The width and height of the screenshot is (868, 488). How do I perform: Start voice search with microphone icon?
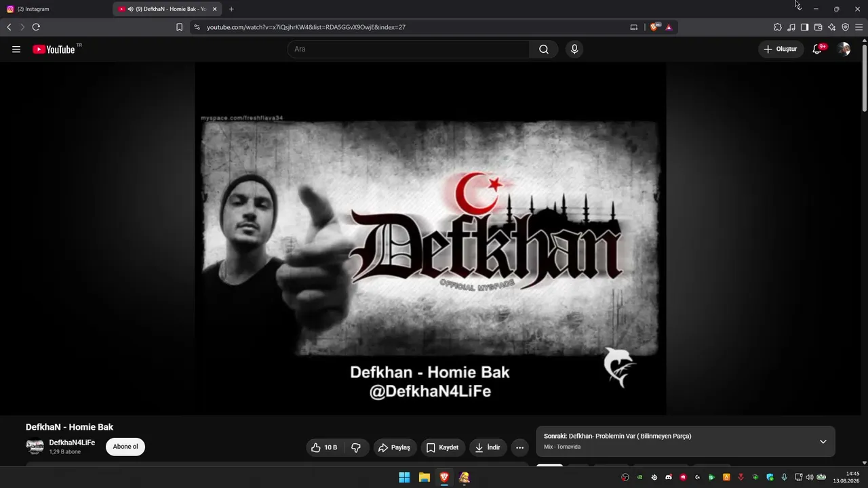pyautogui.click(x=574, y=49)
